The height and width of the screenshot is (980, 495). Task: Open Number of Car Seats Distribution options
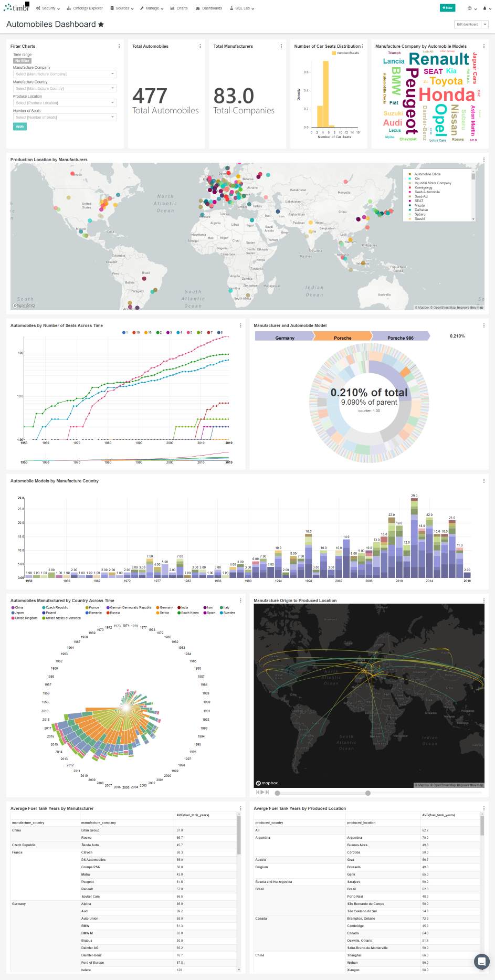coord(362,46)
